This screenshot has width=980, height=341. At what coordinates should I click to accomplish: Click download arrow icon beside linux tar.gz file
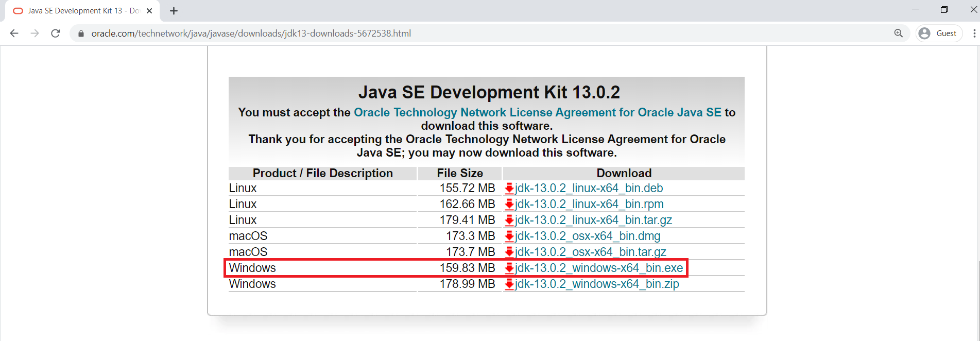click(509, 220)
